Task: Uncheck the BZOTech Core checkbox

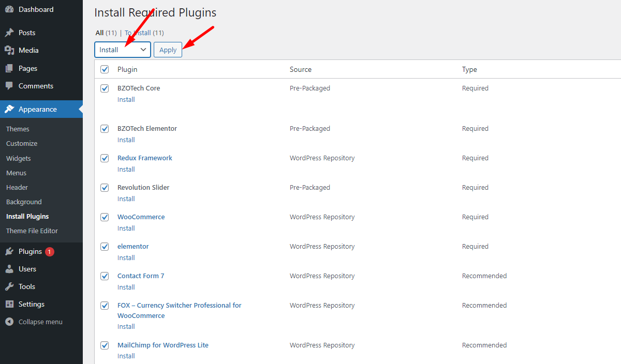Action: point(105,88)
